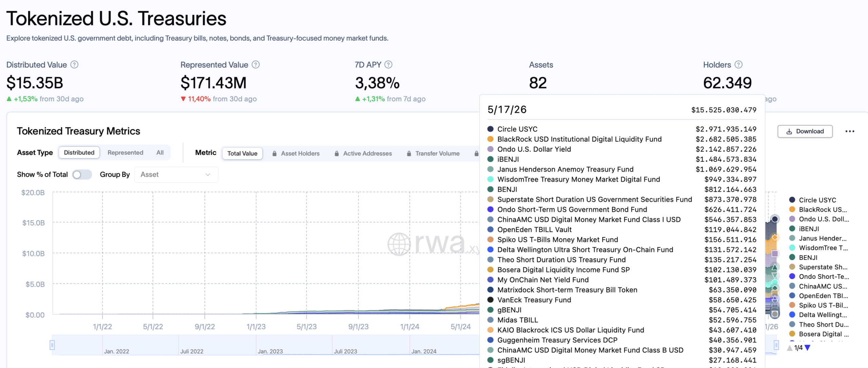Image resolution: width=868 pixels, height=368 pixels.
Task: Click the $171.43M Represented Value figure
Action: (x=214, y=83)
